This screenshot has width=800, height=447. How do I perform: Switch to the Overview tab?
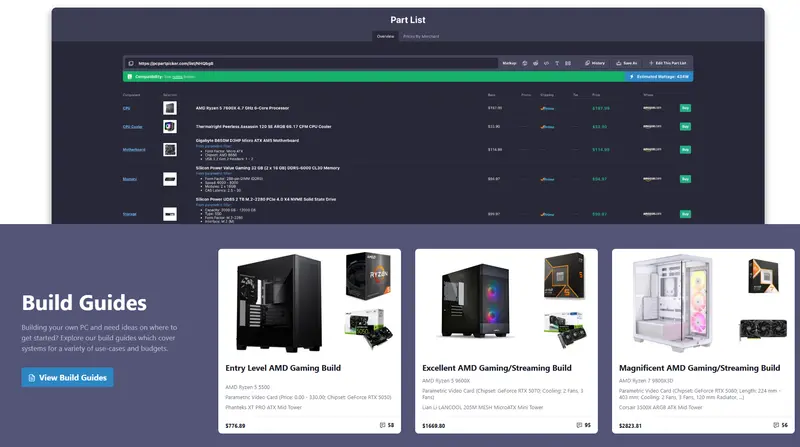385,36
